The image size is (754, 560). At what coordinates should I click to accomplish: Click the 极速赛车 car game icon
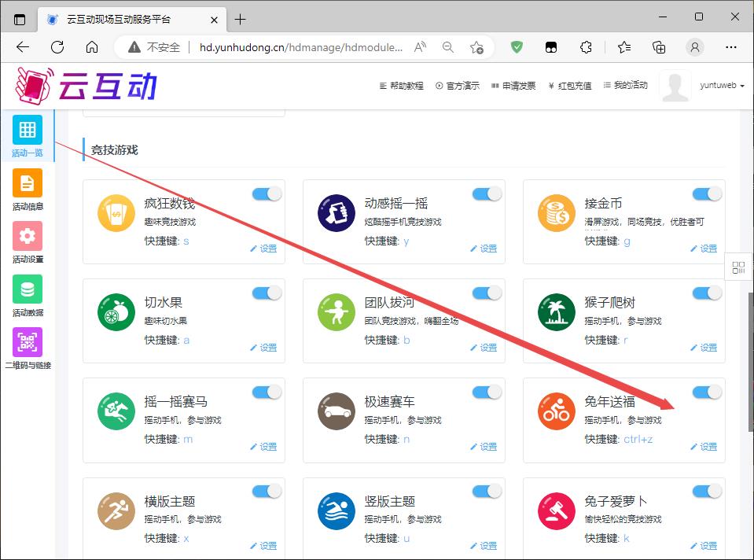(337, 411)
